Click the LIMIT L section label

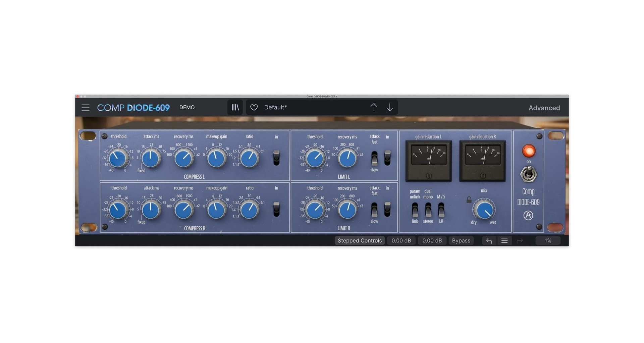click(x=344, y=177)
